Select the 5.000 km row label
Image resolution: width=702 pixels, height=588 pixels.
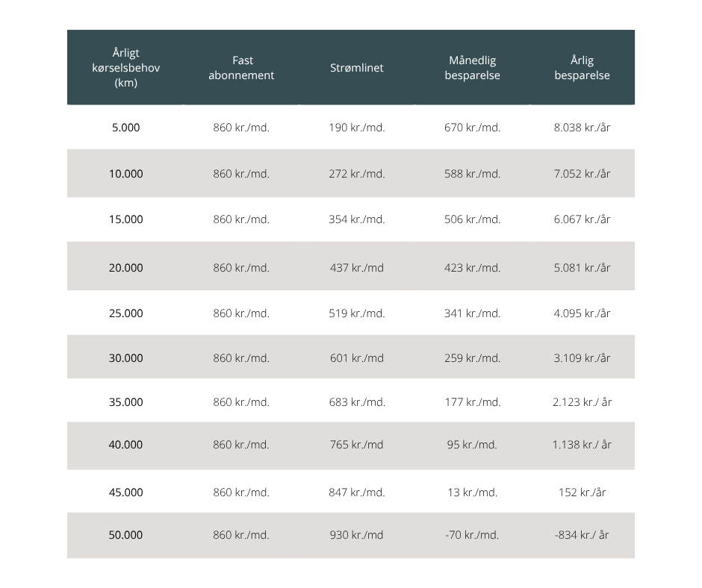(x=125, y=128)
